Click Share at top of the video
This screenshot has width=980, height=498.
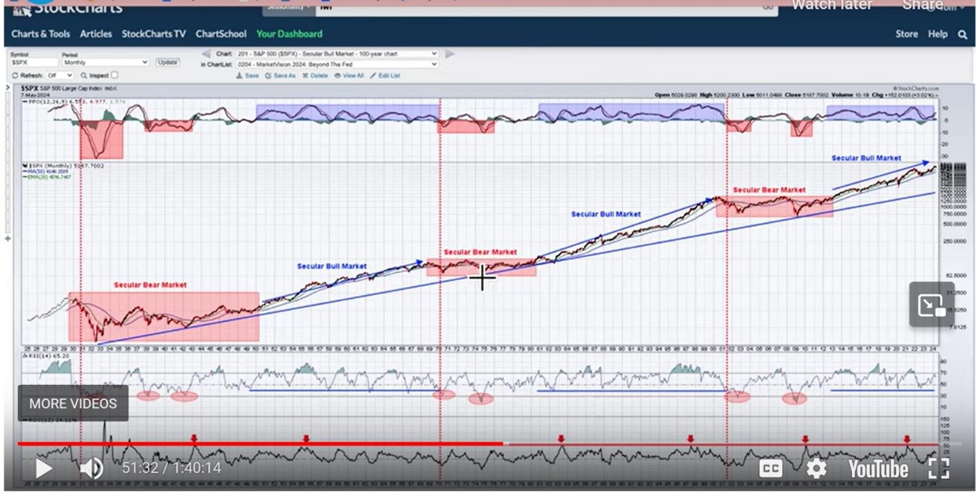click(x=922, y=6)
